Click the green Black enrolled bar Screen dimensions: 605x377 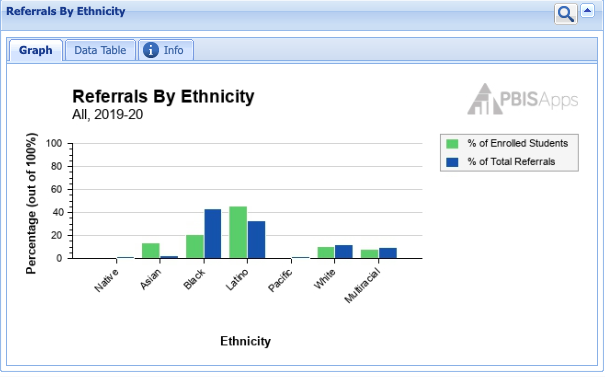(195, 247)
